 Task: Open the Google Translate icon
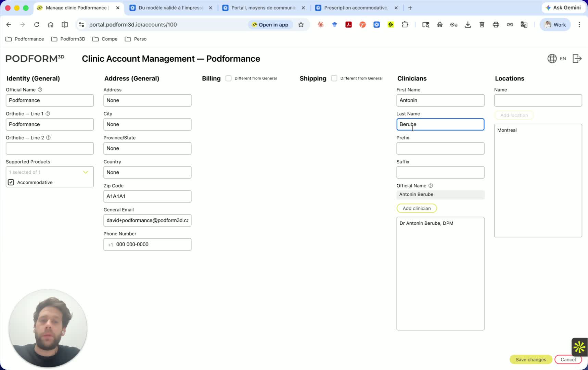524,25
